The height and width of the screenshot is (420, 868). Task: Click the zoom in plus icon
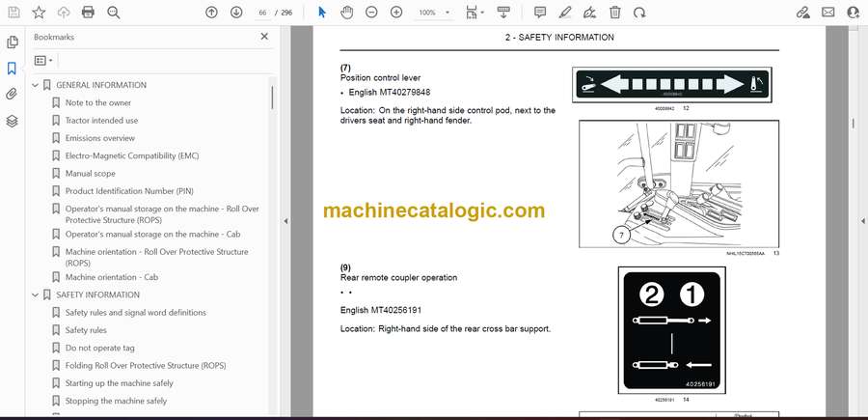coord(396,13)
